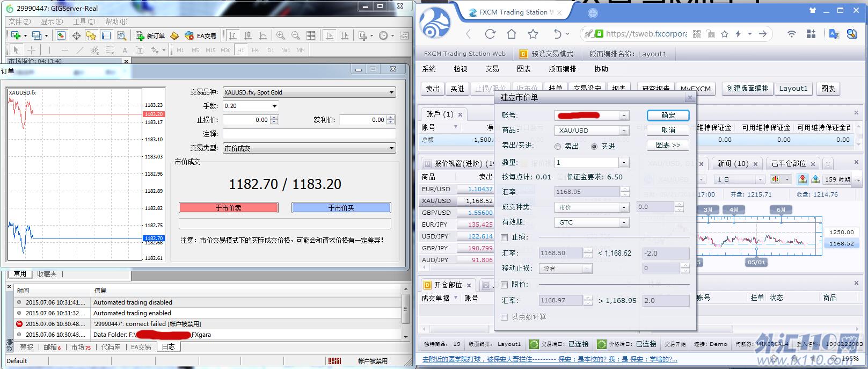The width and height of the screenshot is (868, 369).
Task: Select the H4 timeframe toggle
Action: (256, 50)
